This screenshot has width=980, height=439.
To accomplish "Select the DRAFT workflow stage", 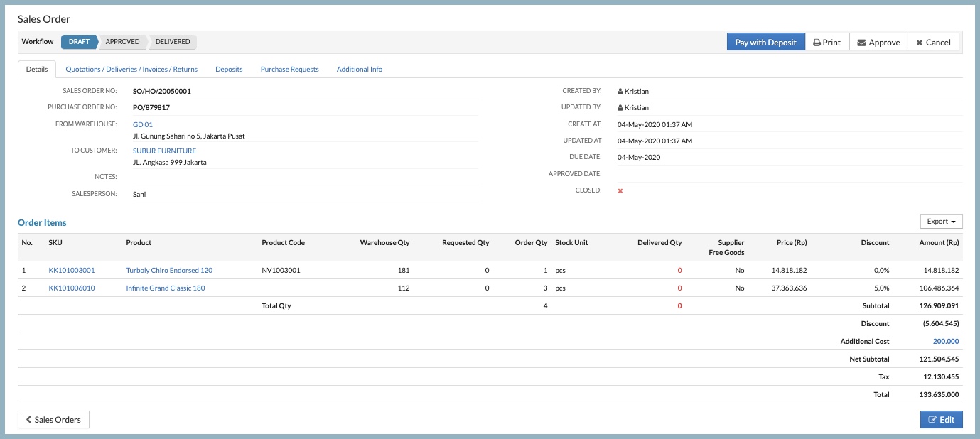I will (x=79, y=42).
